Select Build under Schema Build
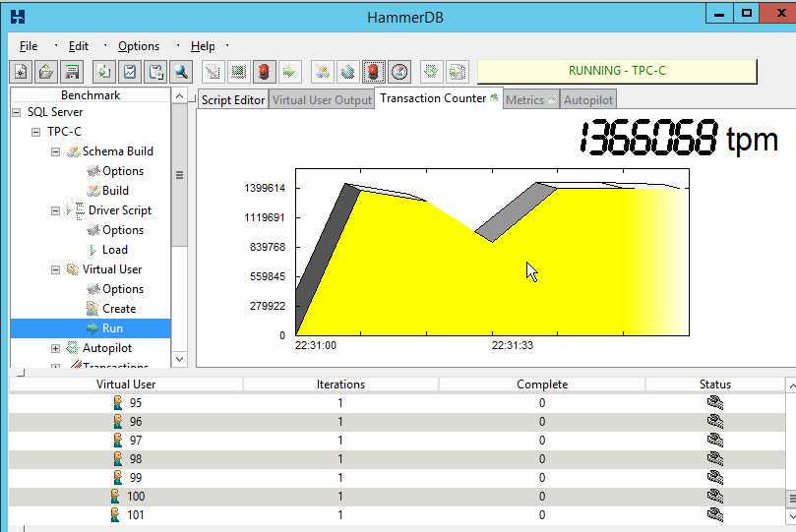 click(x=115, y=191)
